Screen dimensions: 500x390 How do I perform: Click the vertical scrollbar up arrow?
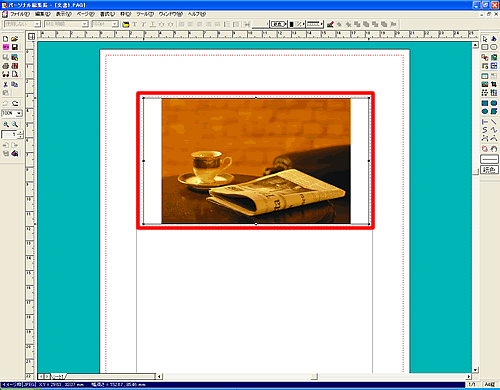tap(475, 45)
